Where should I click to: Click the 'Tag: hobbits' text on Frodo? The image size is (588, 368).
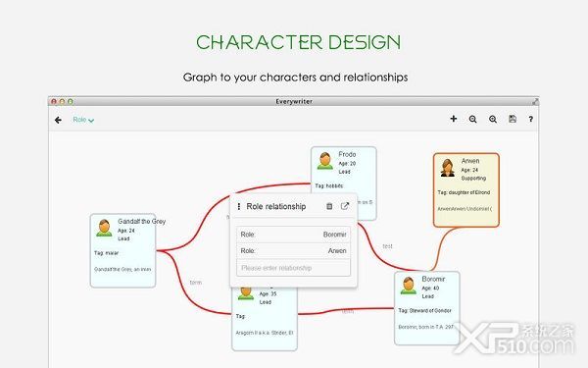pyautogui.click(x=329, y=185)
